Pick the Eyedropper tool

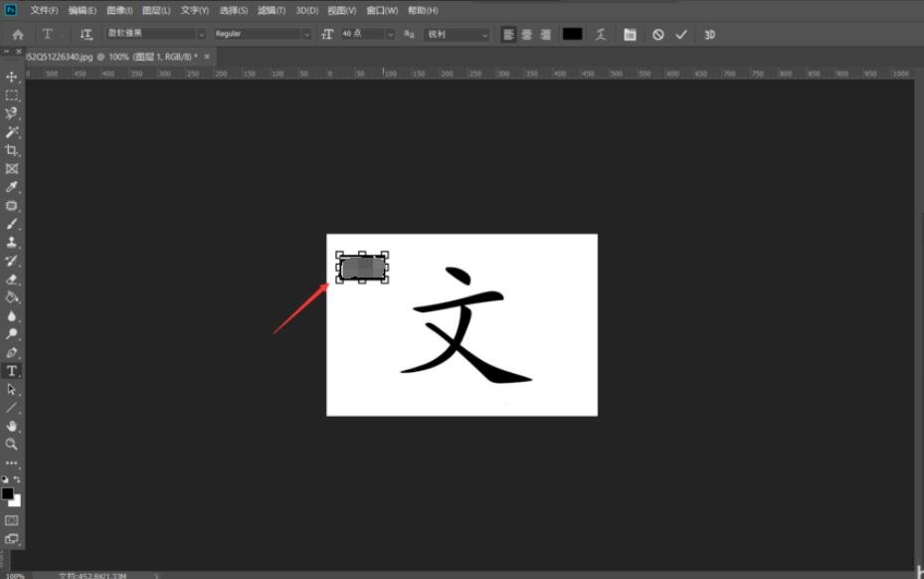click(12, 187)
